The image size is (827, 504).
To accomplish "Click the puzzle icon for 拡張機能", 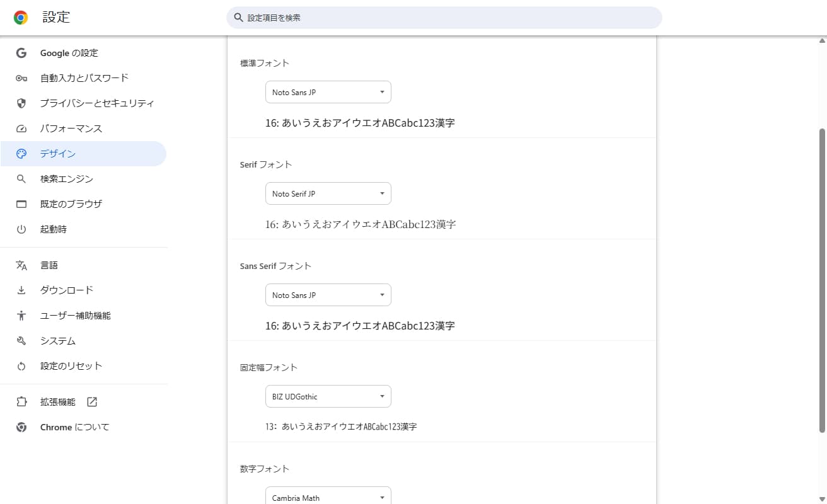I will [21, 402].
